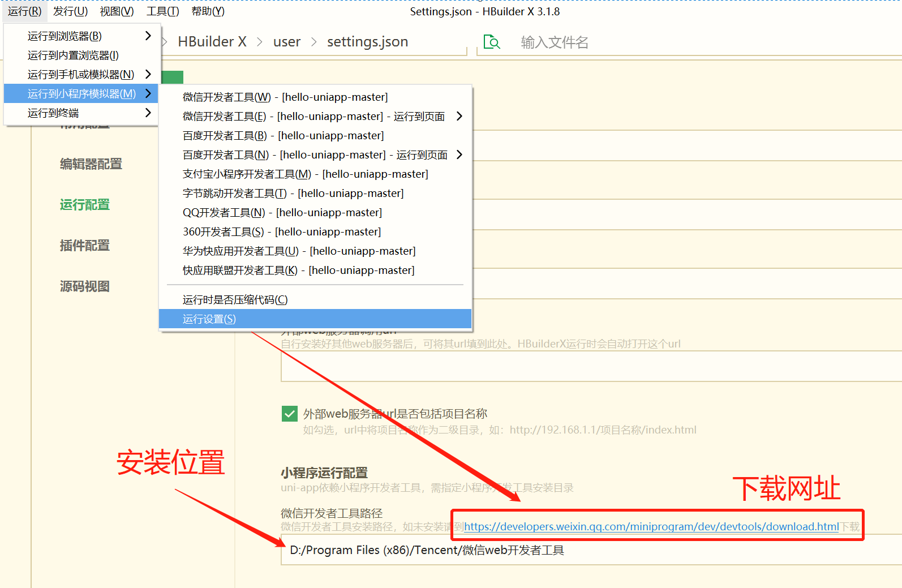The width and height of the screenshot is (902, 588).
Task: Open 运行配置 settings section
Action: pyautogui.click(x=85, y=205)
